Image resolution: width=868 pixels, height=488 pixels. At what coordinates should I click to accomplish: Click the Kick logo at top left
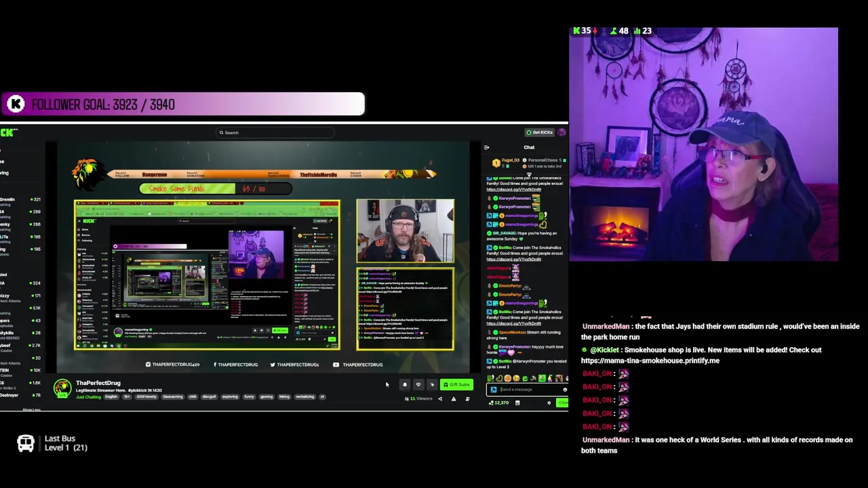pyautogui.click(x=9, y=132)
